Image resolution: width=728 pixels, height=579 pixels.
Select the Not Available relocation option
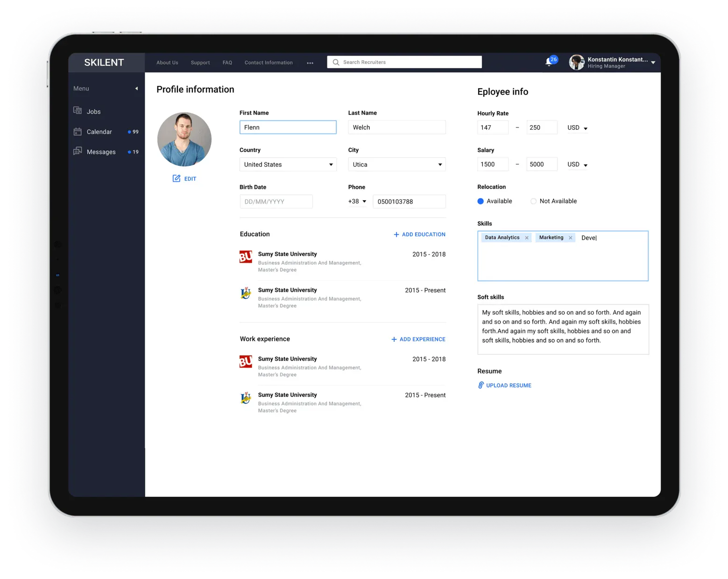(533, 201)
